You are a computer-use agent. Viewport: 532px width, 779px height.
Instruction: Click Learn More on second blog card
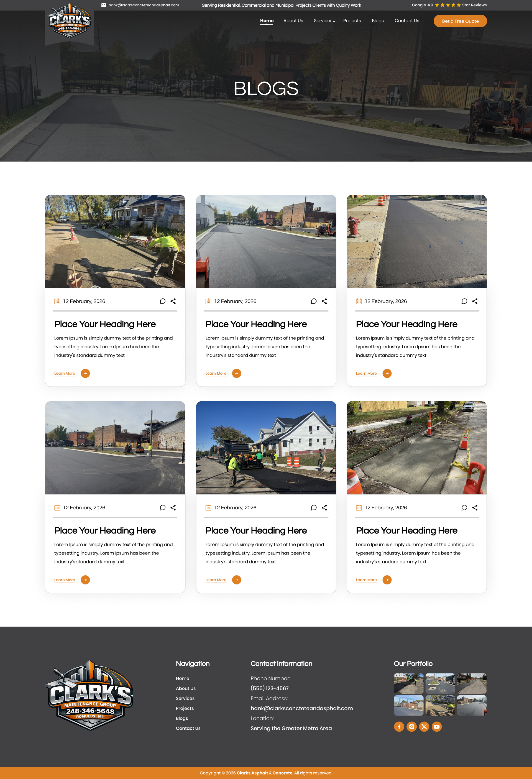[x=216, y=373]
